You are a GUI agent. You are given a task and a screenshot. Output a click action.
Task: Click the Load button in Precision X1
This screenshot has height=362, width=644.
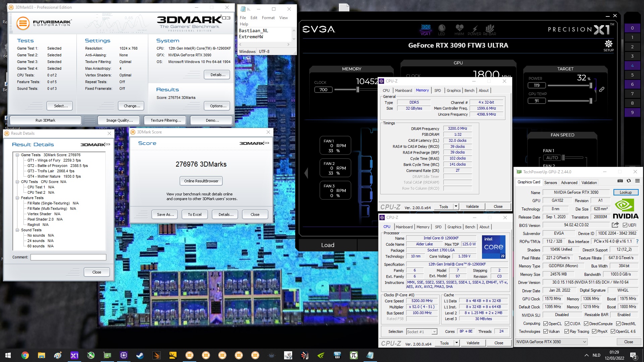click(328, 245)
